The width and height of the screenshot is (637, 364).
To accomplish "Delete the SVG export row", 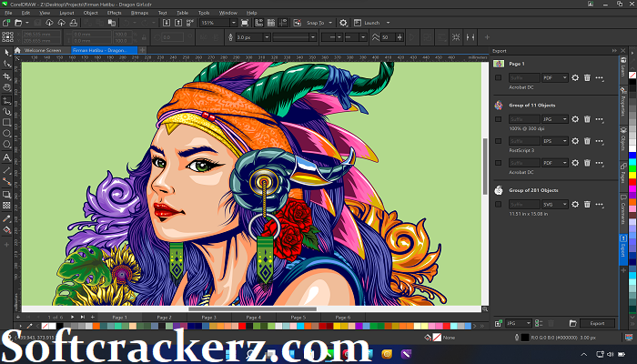I will pos(588,205).
